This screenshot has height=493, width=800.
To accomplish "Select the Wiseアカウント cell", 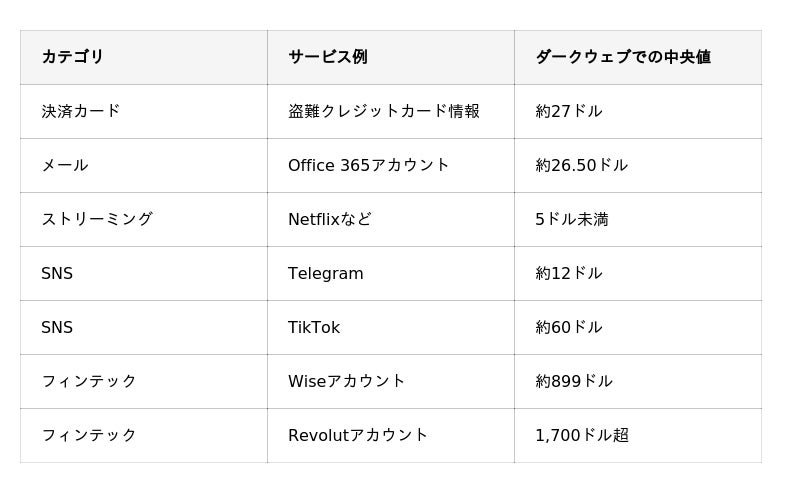I will [x=391, y=382].
